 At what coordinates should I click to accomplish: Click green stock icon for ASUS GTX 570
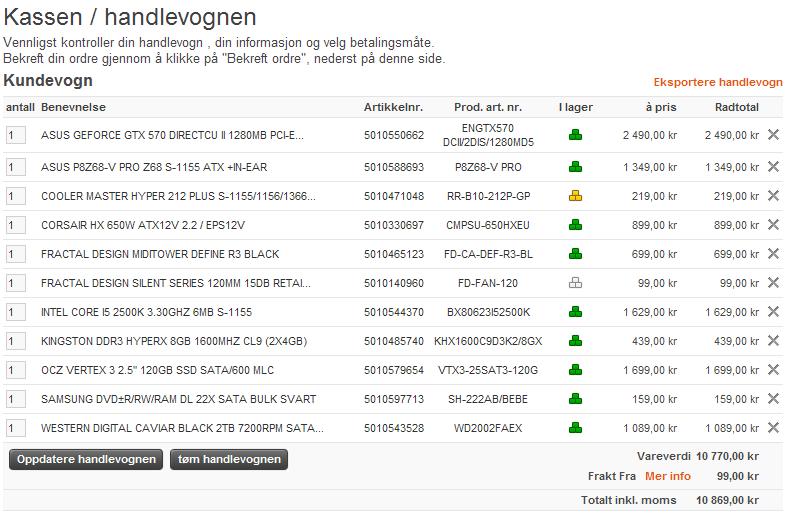(x=576, y=135)
